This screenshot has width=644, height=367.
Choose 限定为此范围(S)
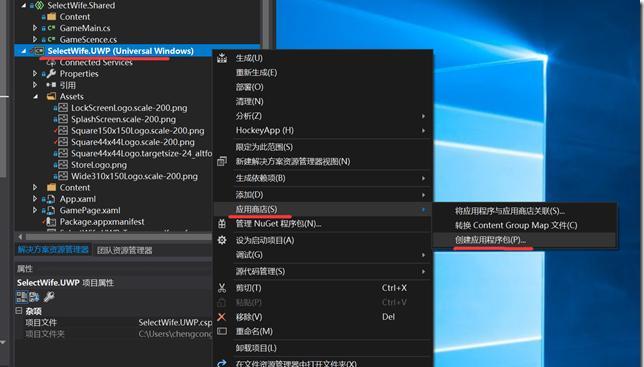[x=323, y=147]
